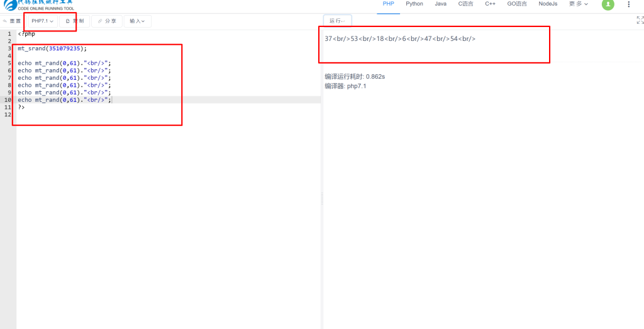Toggle fullscreen with the expand icon
The height and width of the screenshot is (329, 644).
point(640,20)
